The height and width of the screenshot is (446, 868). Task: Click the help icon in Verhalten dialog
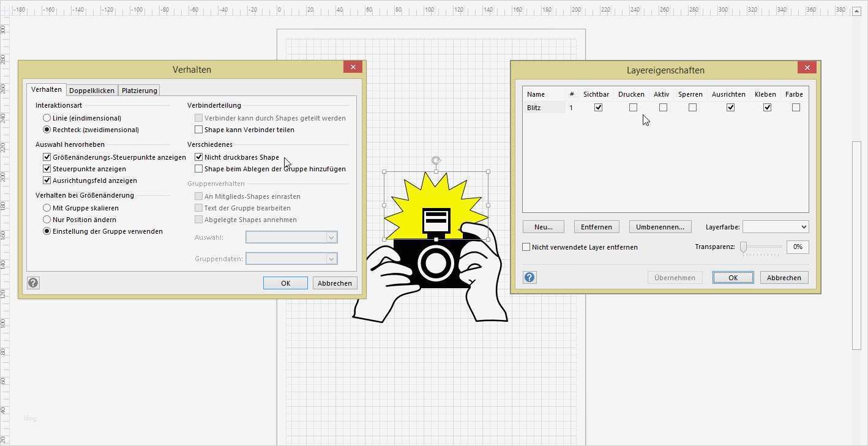point(33,283)
